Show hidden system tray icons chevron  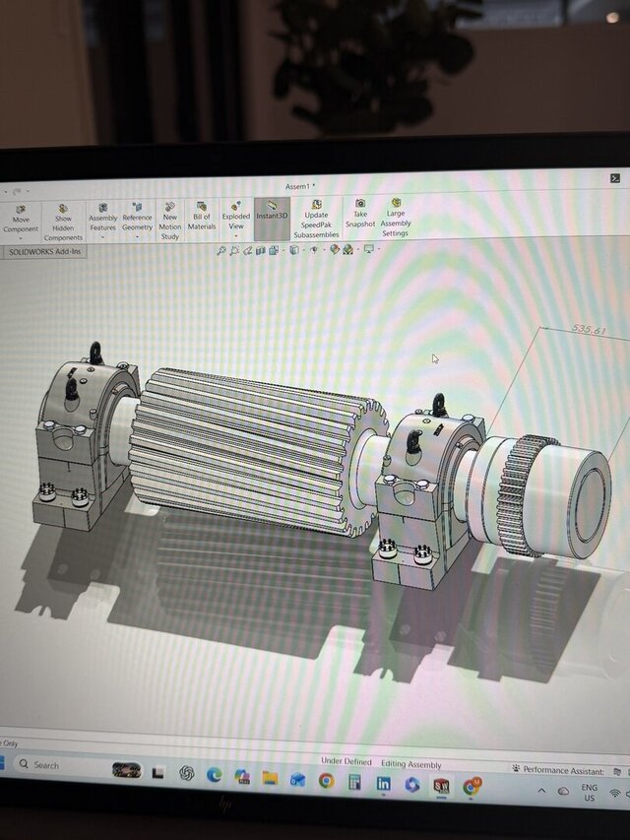click(x=541, y=791)
